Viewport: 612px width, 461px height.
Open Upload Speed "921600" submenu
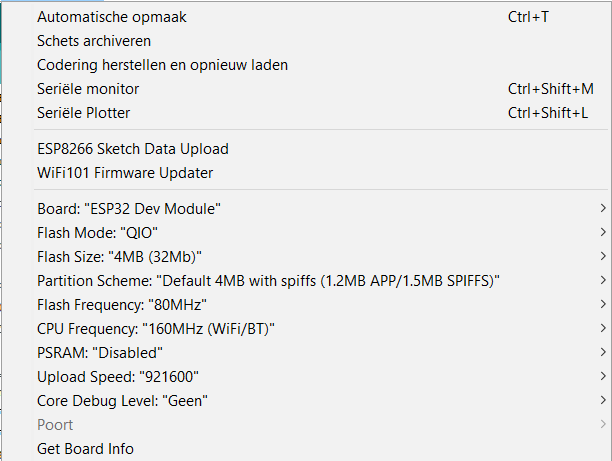tap(118, 377)
